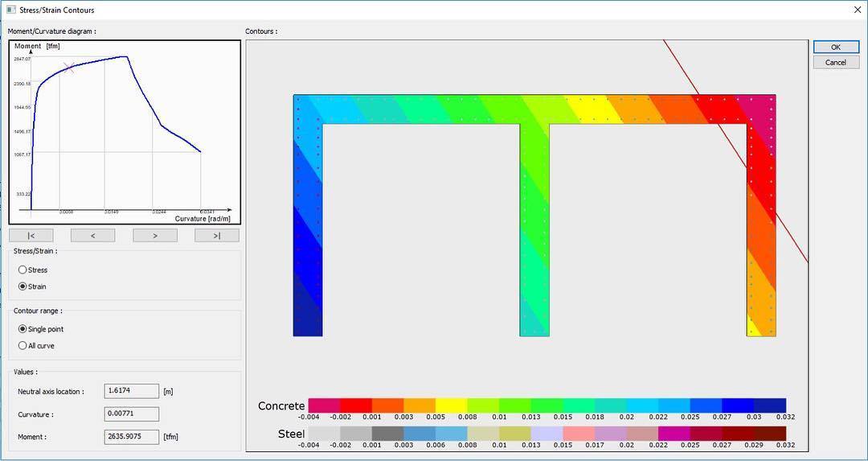Click the yellow Concrete legend swatch

(451, 405)
